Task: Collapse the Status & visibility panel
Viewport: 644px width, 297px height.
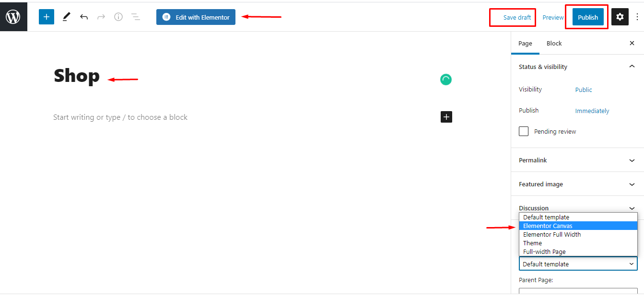Action: [x=577, y=67]
